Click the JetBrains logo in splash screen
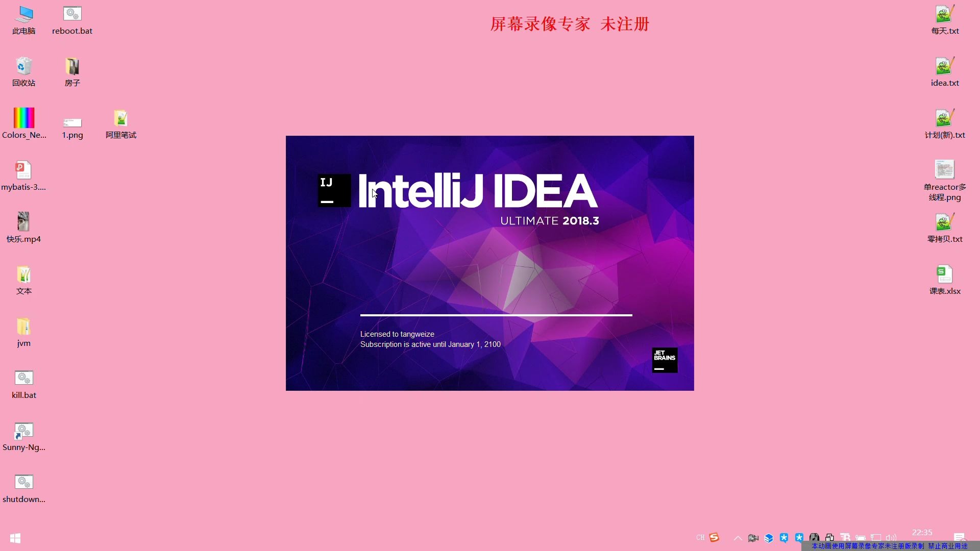 click(x=664, y=359)
